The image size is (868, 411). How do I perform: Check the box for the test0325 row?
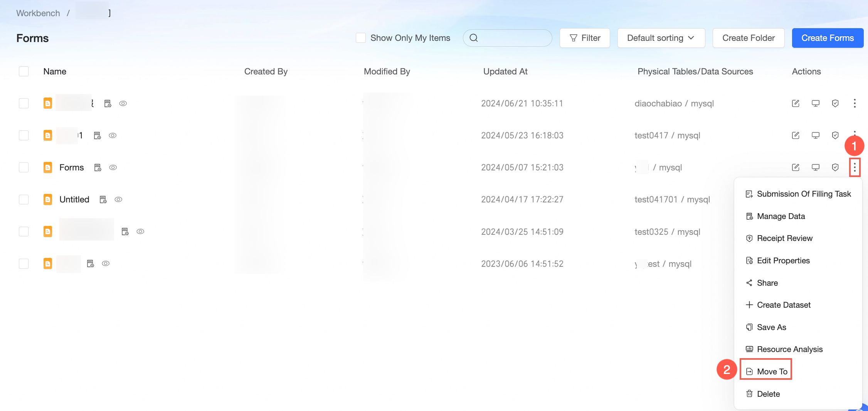(24, 231)
